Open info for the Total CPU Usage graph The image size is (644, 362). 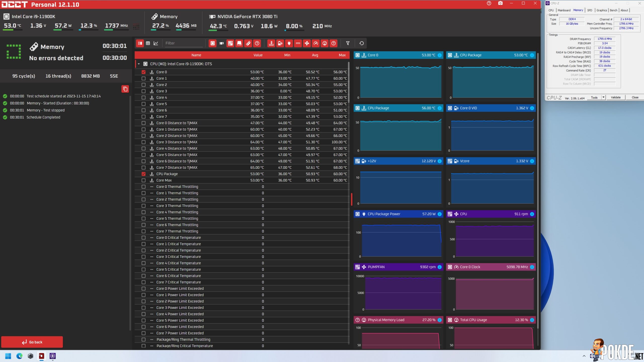coord(532,320)
